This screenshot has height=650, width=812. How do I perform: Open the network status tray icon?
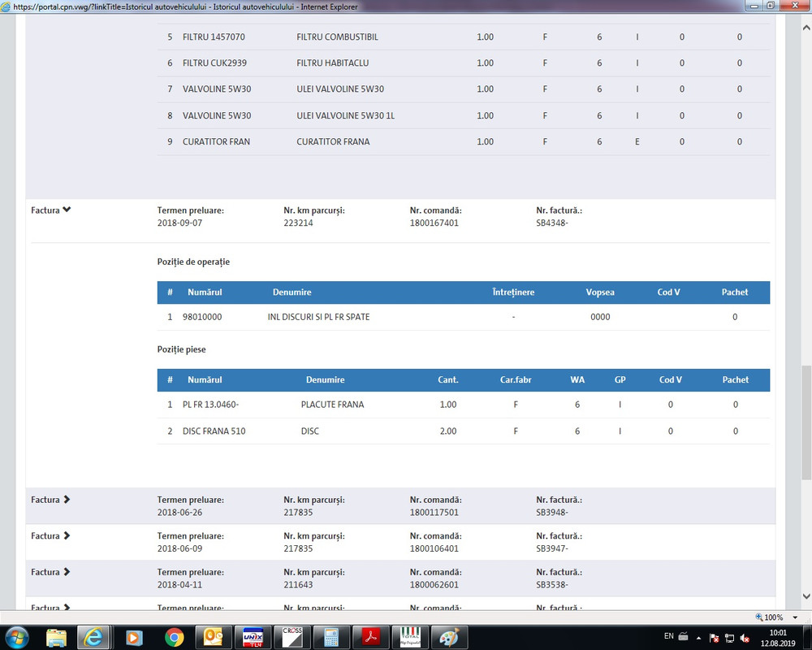click(x=730, y=638)
